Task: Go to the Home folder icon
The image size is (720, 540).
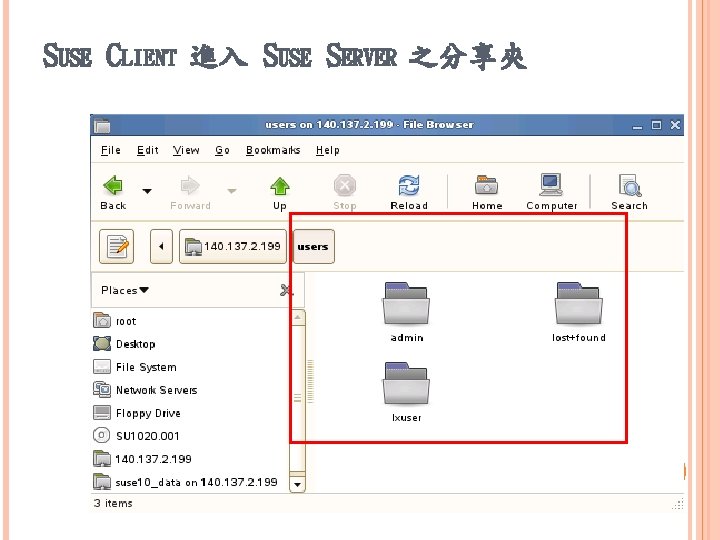Action: (x=487, y=186)
